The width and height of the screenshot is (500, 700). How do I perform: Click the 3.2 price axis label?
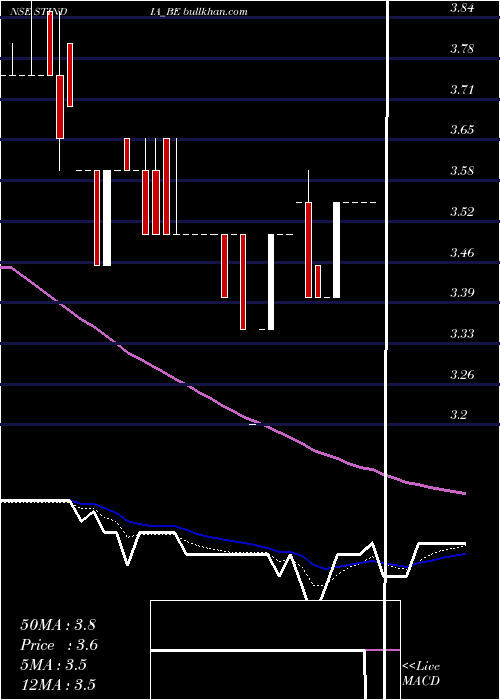[x=458, y=415]
